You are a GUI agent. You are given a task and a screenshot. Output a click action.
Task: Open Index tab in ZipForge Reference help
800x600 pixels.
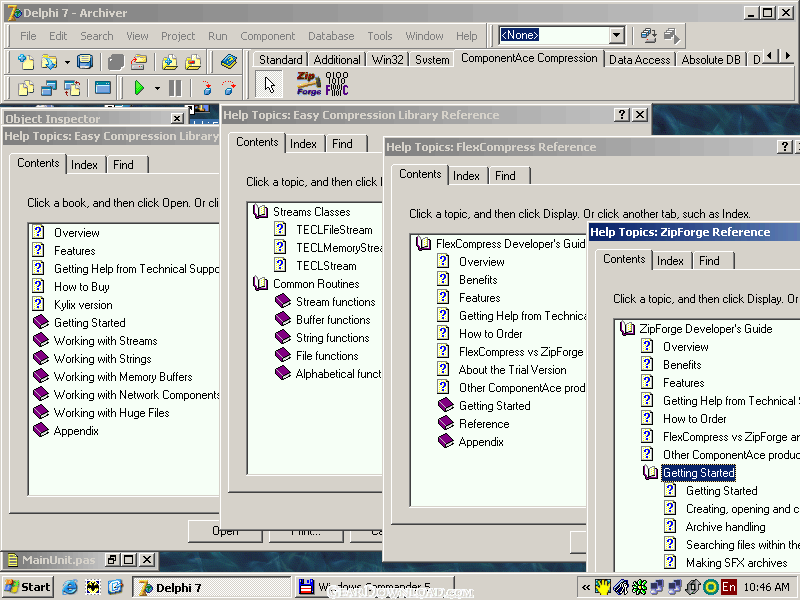670,261
